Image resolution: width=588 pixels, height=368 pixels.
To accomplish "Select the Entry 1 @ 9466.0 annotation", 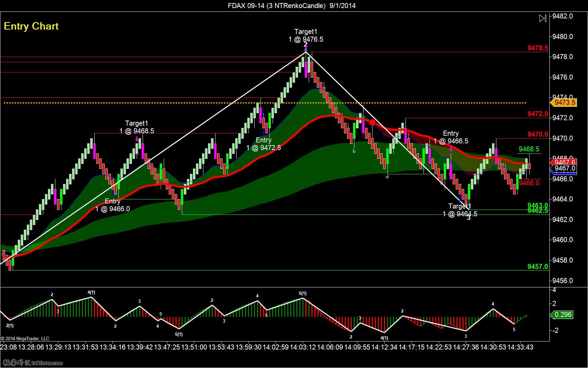I will coord(112,205).
